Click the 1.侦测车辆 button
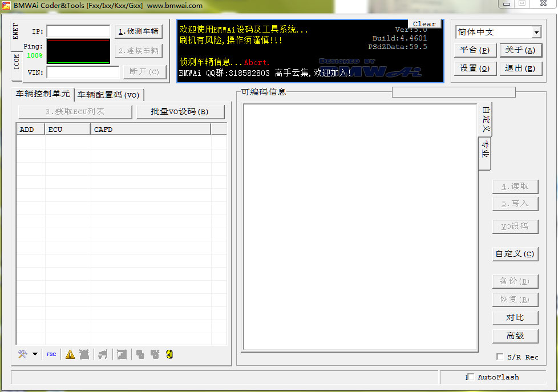Screen dimensions: 558x392 pyautogui.click(x=139, y=32)
